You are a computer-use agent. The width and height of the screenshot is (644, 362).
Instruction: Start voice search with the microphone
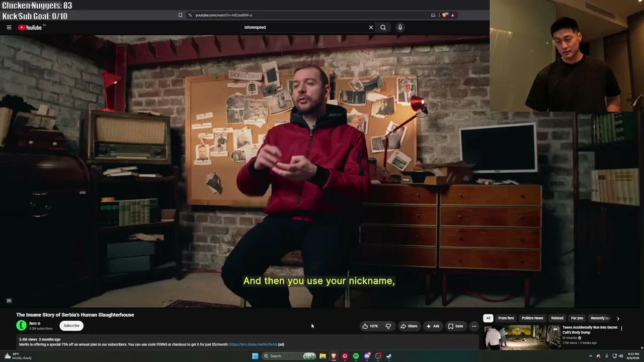coord(400,27)
